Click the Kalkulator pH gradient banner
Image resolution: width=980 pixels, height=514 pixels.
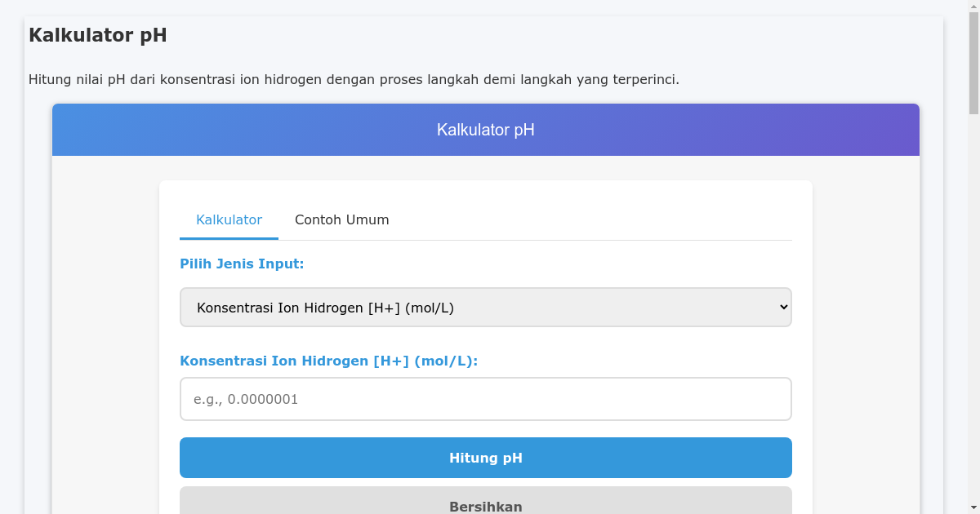click(x=486, y=130)
